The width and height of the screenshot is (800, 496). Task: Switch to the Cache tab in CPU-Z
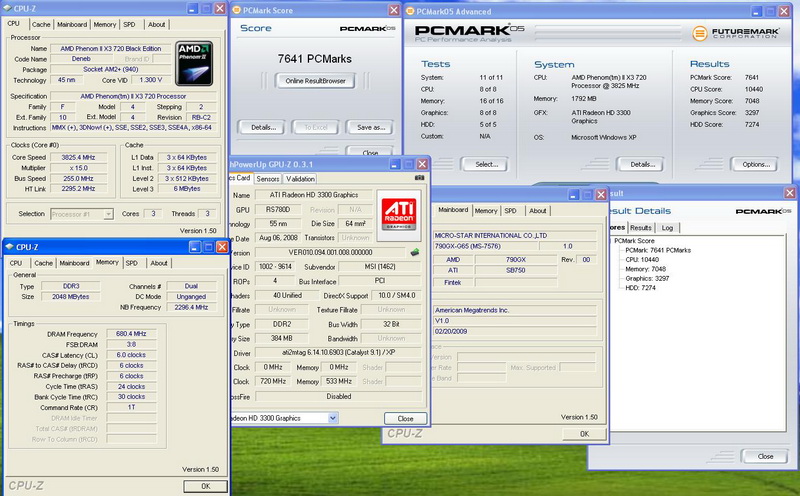41,24
